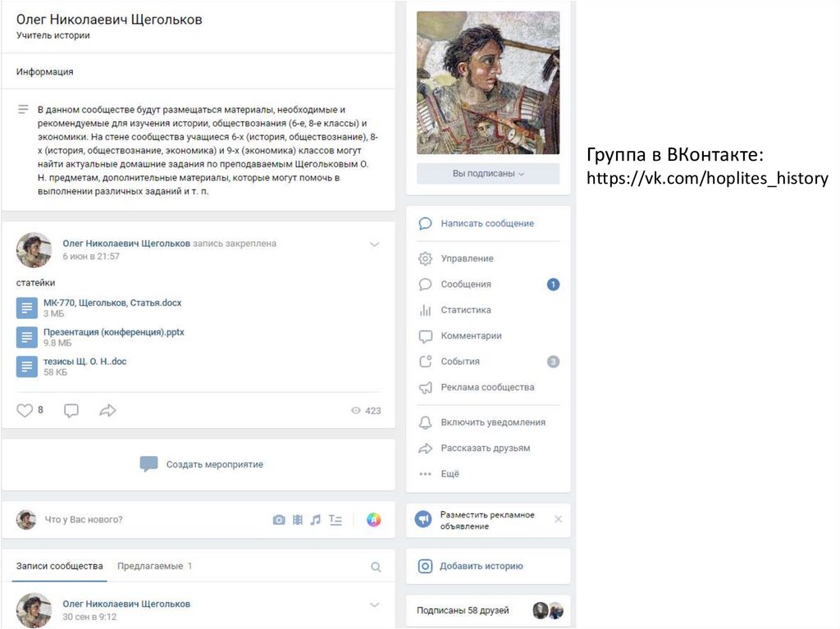Click author name in the 30 сен post
Image resolution: width=840 pixels, height=629 pixels.
pos(126,604)
